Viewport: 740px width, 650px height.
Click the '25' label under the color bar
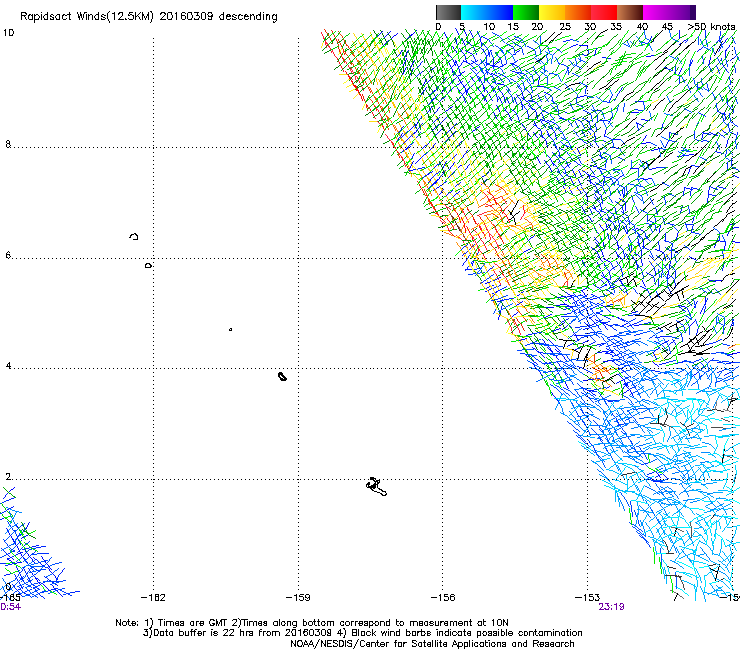(565, 27)
